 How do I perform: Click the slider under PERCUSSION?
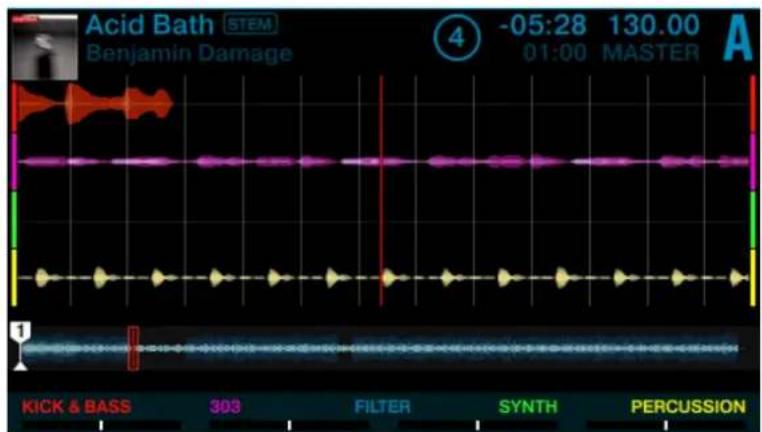click(x=666, y=426)
